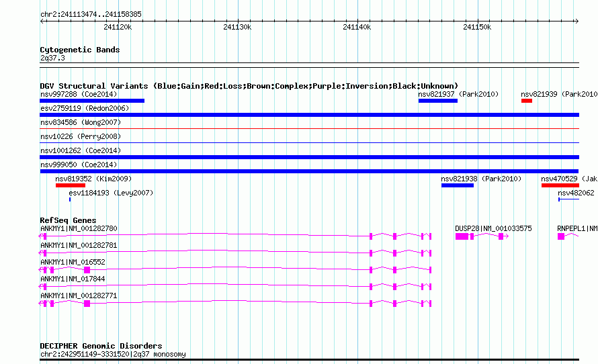Click the nsv821938 (Park2010) label

point(481,179)
